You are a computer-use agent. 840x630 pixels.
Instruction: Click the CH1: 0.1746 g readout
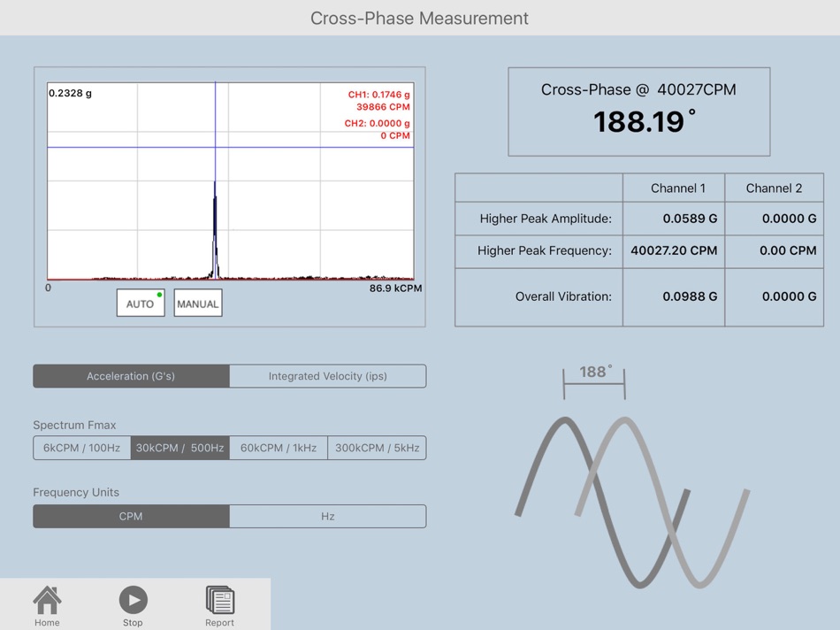tap(378, 95)
